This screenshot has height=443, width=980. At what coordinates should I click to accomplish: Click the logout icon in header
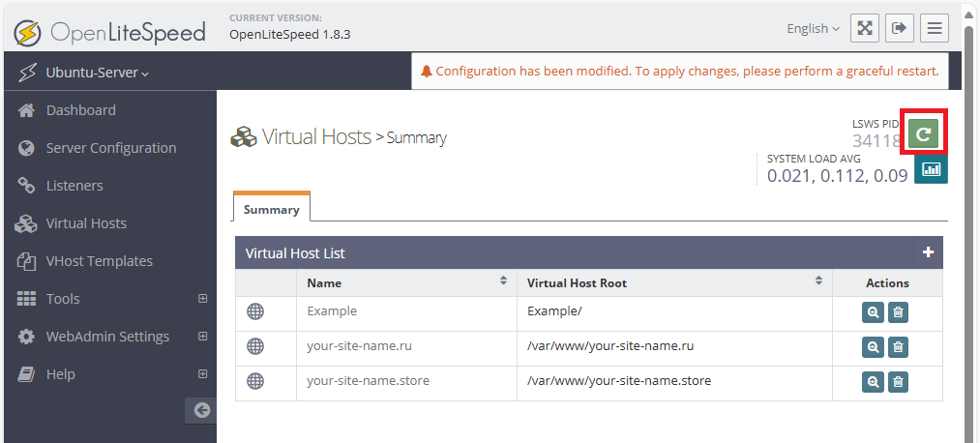coord(900,28)
